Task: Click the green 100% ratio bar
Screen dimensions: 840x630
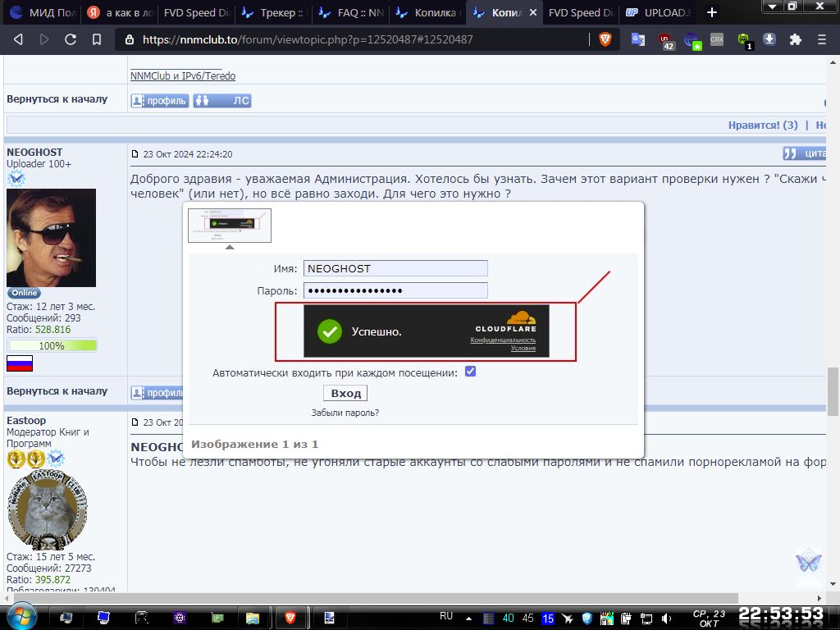Action: point(52,345)
